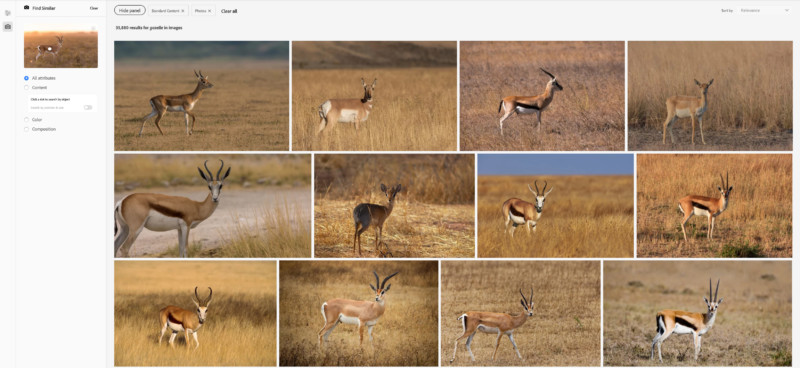This screenshot has height=368, width=800.
Task: Click Clear all filters link
Action: pyautogui.click(x=229, y=11)
